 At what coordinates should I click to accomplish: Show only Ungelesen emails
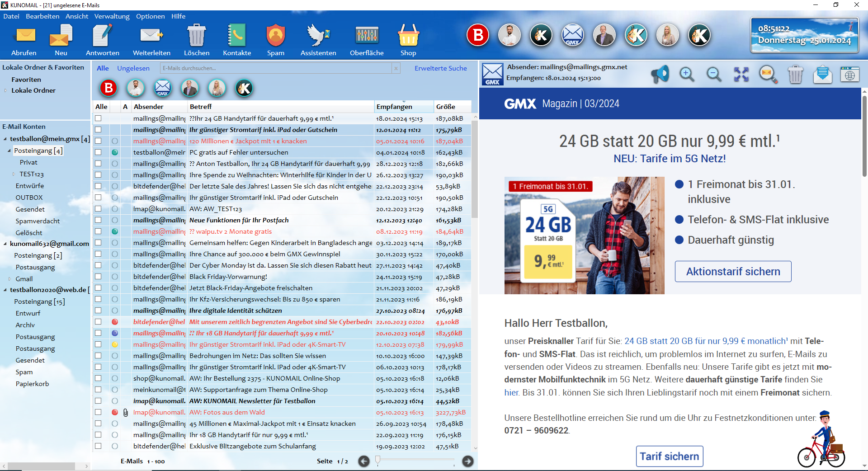tap(133, 68)
